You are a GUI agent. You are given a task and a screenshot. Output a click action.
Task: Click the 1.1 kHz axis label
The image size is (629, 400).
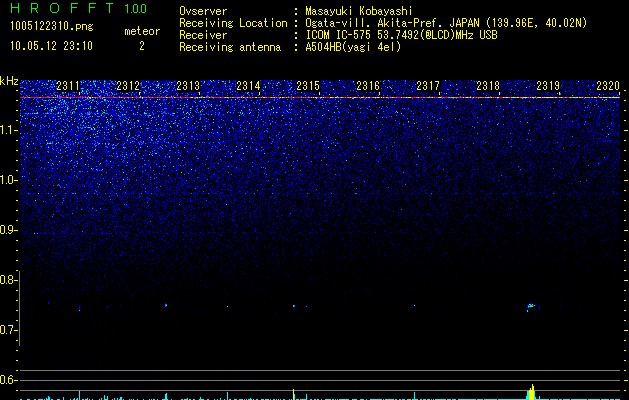click(9, 130)
